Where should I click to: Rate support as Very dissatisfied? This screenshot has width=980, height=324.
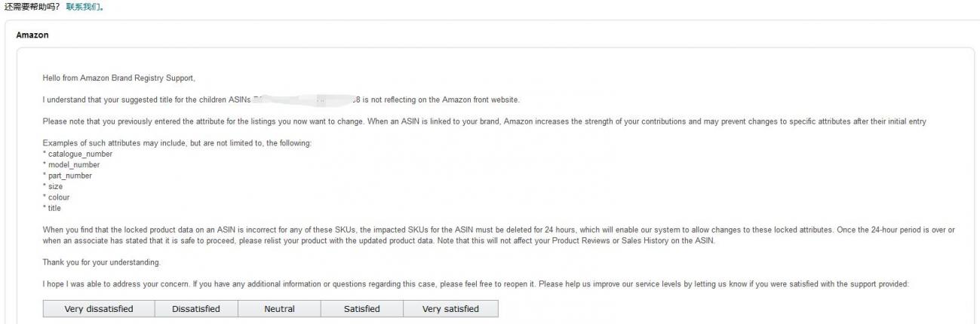click(x=99, y=309)
